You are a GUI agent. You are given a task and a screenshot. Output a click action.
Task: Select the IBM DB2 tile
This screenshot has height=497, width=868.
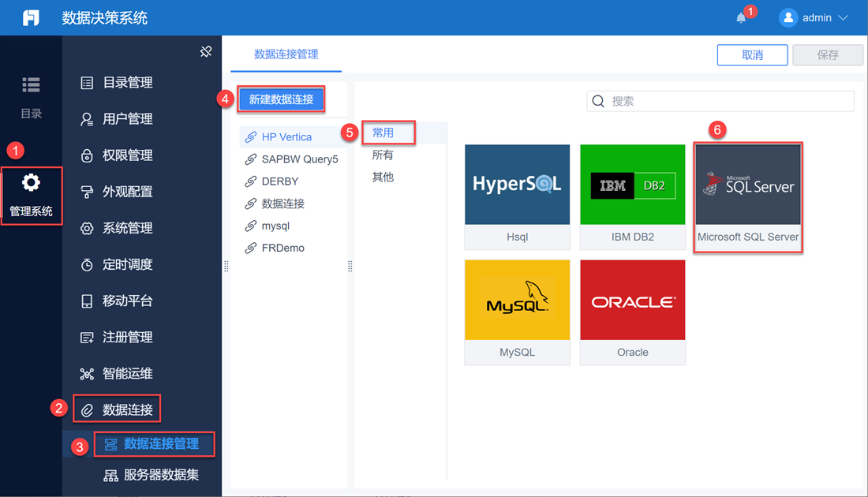633,196
